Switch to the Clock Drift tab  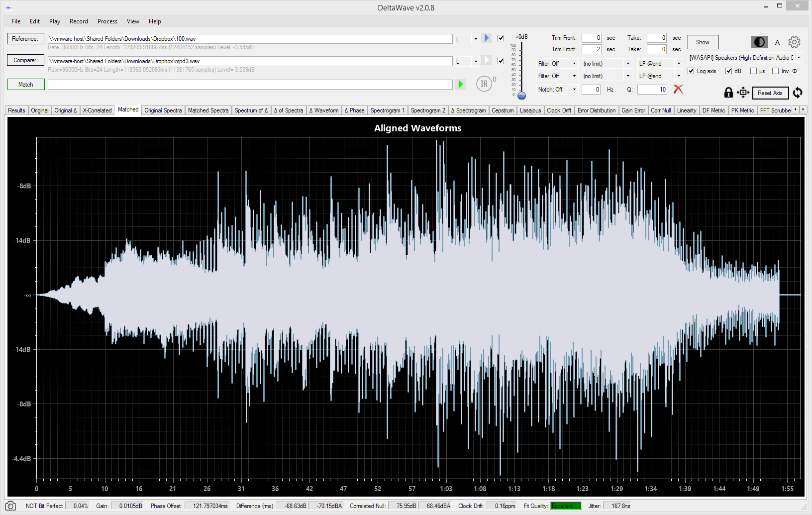coord(559,110)
